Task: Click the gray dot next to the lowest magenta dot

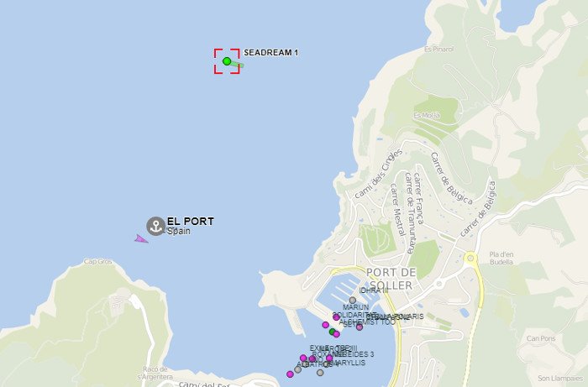Action: pyautogui.click(x=297, y=369)
